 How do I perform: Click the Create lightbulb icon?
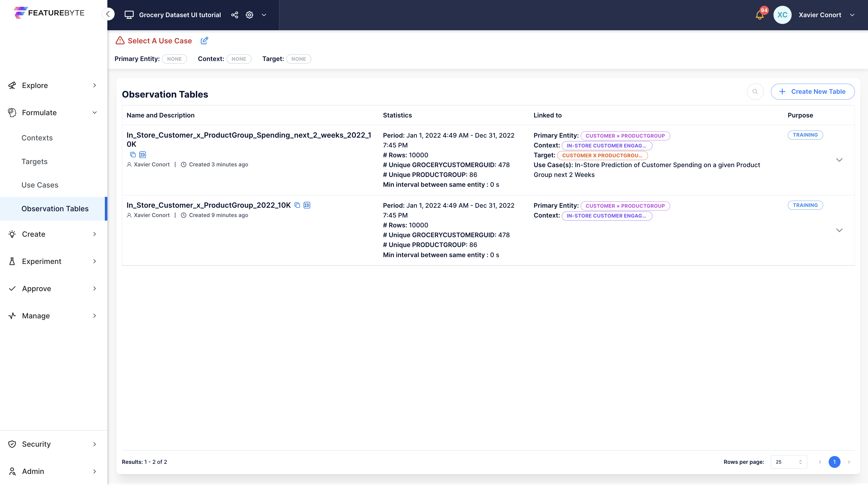(12, 234)
